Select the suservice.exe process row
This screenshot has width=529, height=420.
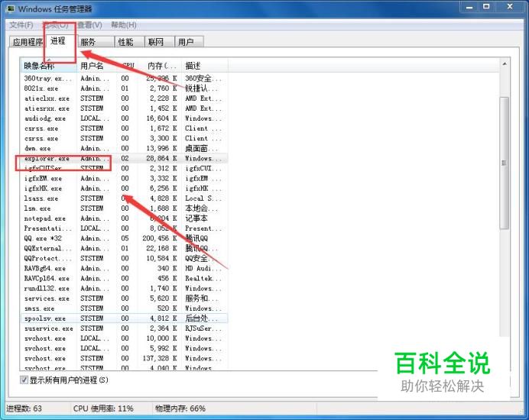[x=124, y=328]
